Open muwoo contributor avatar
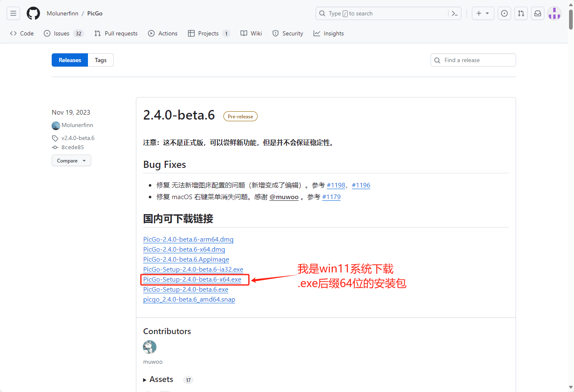Image resolution: width=574 pixels, height=392 pixels. (150, 347)
